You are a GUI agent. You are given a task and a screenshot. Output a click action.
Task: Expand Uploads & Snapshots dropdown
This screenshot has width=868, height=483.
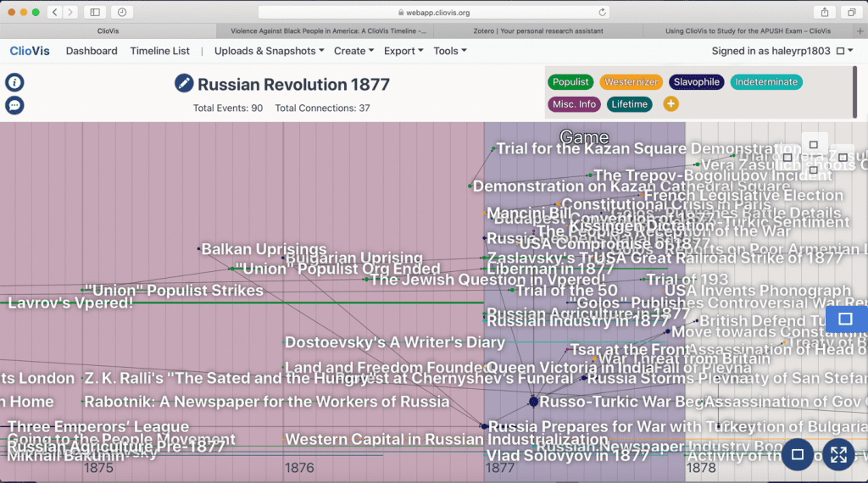[269, 51]
